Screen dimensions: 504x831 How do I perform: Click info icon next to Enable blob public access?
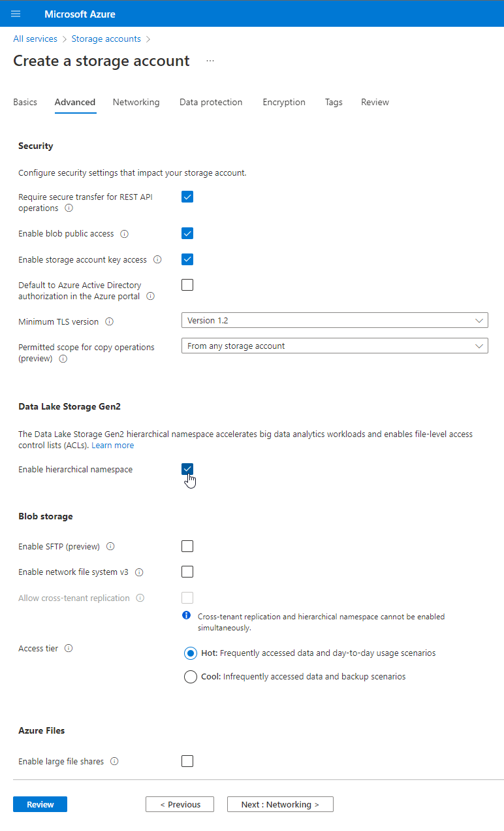(125, 234)
